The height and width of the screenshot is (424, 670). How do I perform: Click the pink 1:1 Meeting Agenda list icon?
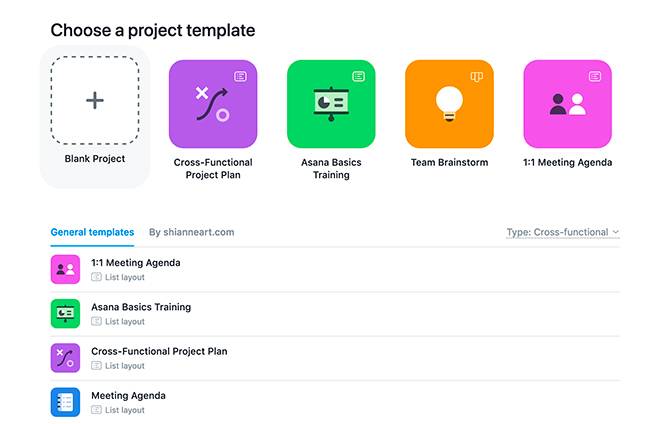(65, 269)
